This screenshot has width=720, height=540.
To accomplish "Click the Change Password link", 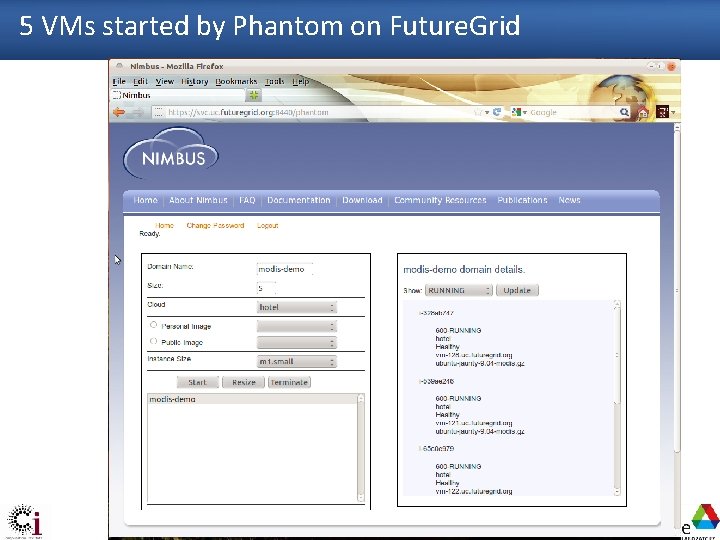I will tap(215, 225).
